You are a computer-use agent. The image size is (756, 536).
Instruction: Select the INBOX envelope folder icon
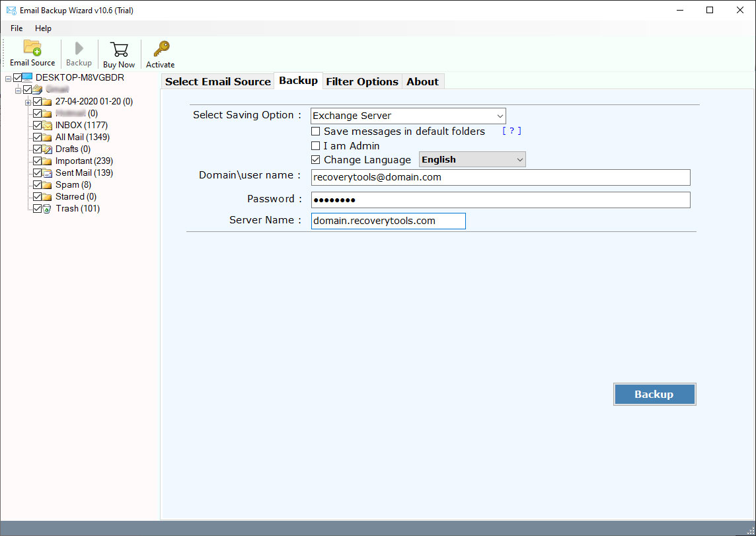click(47, 126)
